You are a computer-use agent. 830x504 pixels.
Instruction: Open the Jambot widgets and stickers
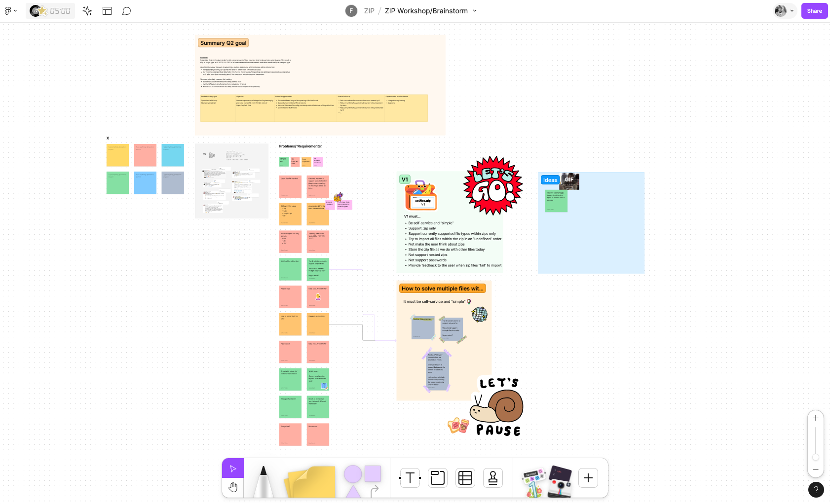pos(534,482)
